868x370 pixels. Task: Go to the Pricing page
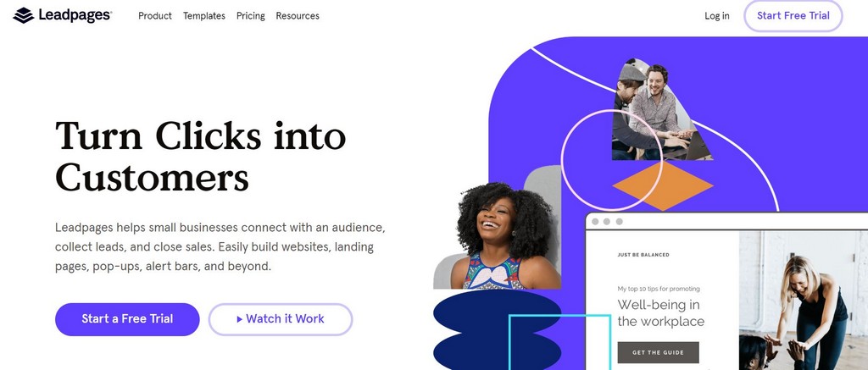click(251, 16)
